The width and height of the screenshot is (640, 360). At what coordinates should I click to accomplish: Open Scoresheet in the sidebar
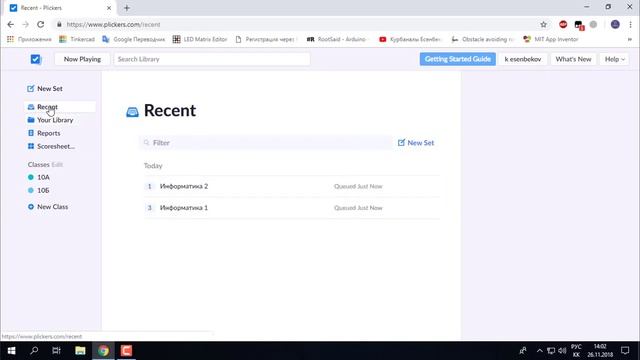tap(51, 146)
